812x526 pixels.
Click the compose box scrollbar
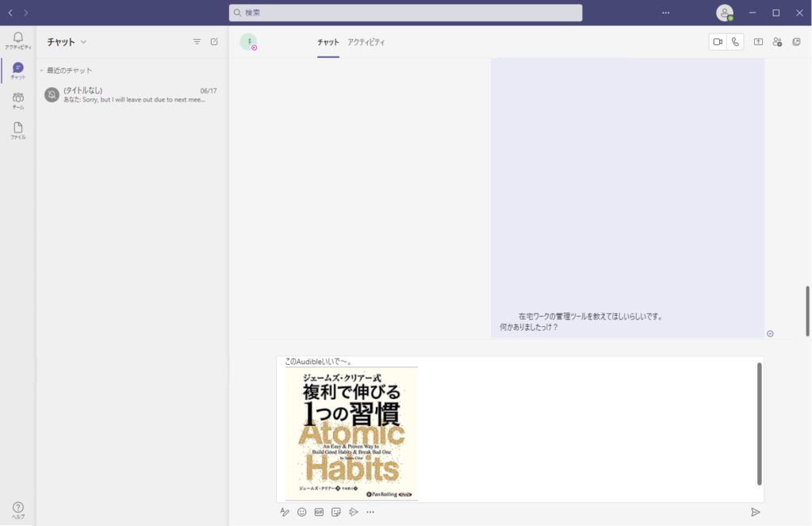[x=759, y=424]
